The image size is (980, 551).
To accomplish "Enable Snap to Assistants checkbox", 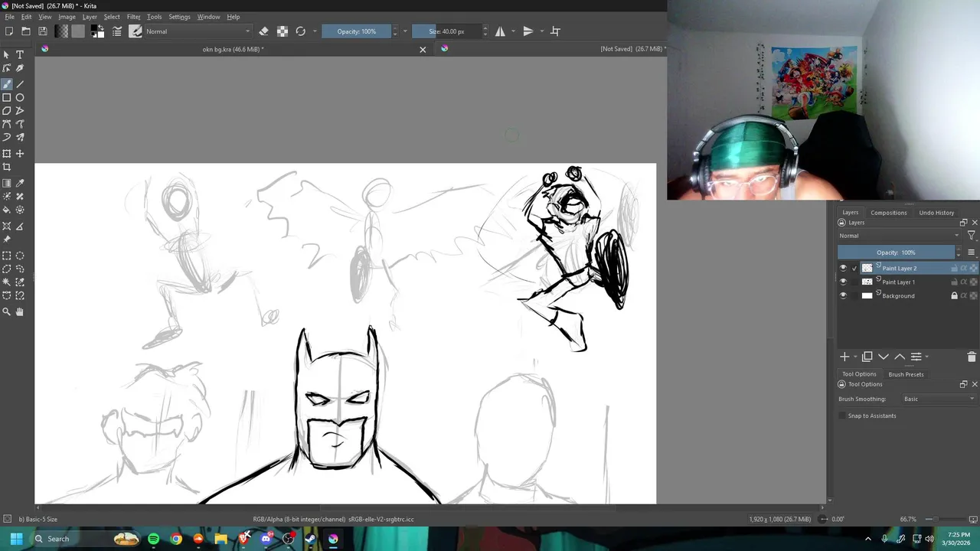I will [843, 416].
